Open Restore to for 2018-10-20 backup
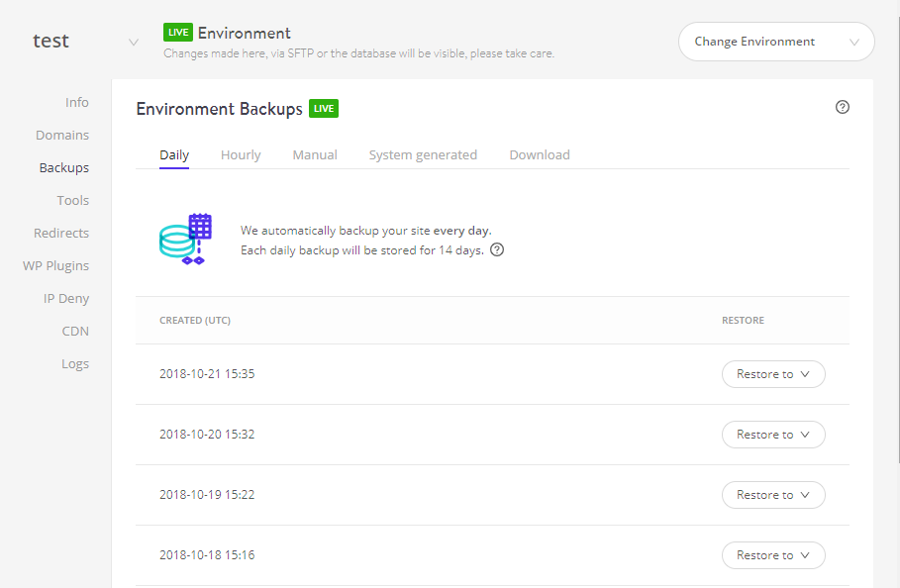Viewport: 900px width, 588px height. (x=773, y=435)
